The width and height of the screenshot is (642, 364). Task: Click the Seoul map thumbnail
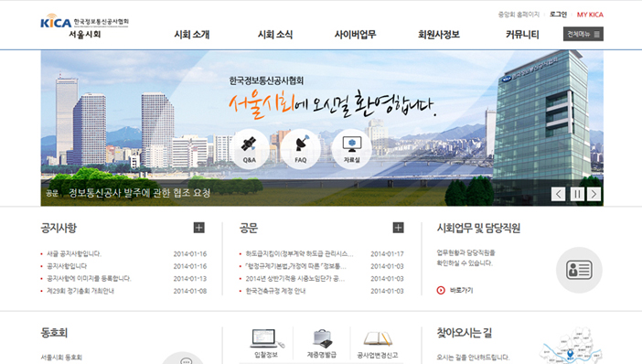click(x=572, y=346)
